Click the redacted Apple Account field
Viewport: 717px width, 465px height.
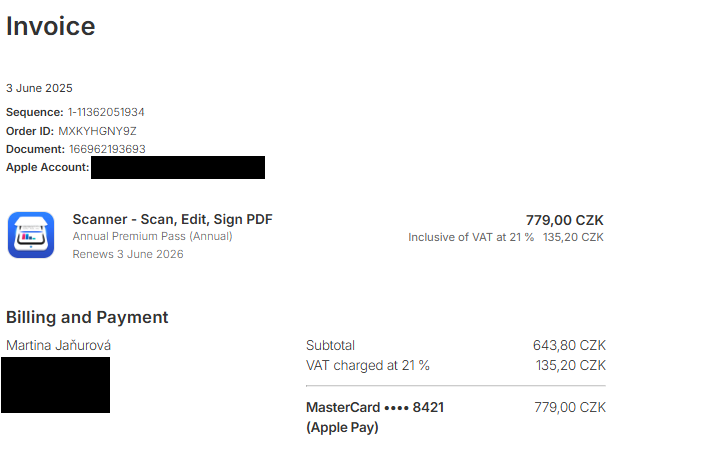click(178, 167)
